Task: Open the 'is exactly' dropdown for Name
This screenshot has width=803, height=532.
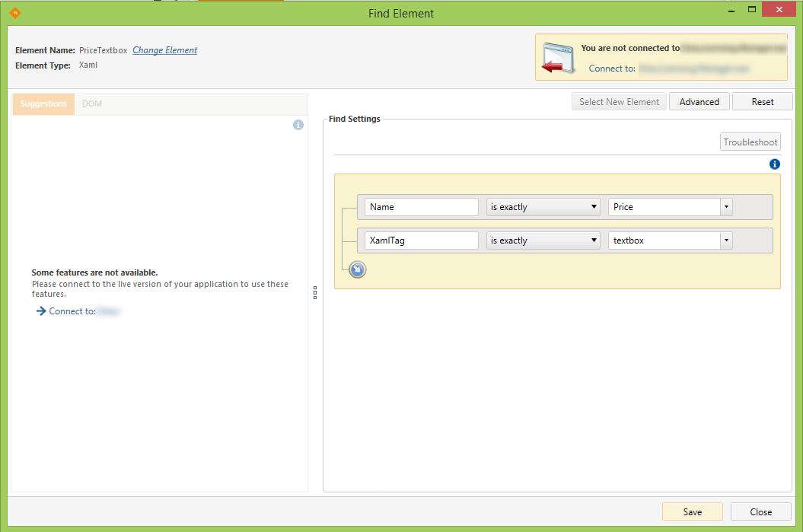Action: click(543, 207)
